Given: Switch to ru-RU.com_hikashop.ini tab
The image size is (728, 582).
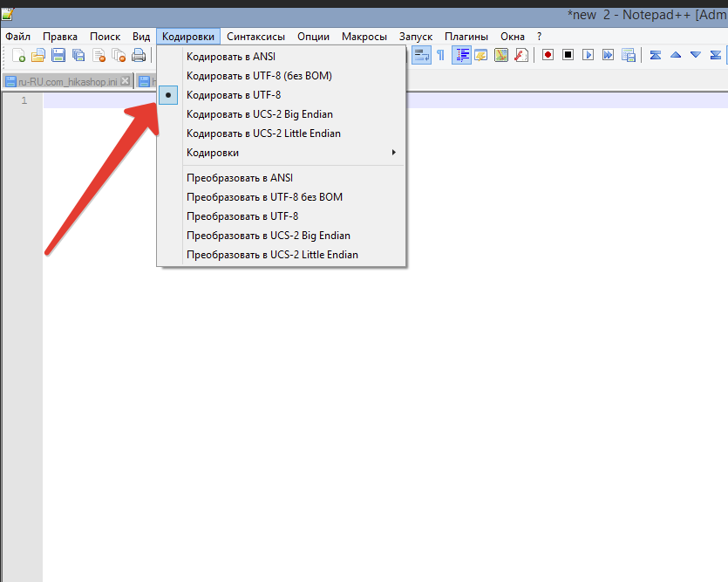Looking at the screenshot, I should (x=68, y=82).
